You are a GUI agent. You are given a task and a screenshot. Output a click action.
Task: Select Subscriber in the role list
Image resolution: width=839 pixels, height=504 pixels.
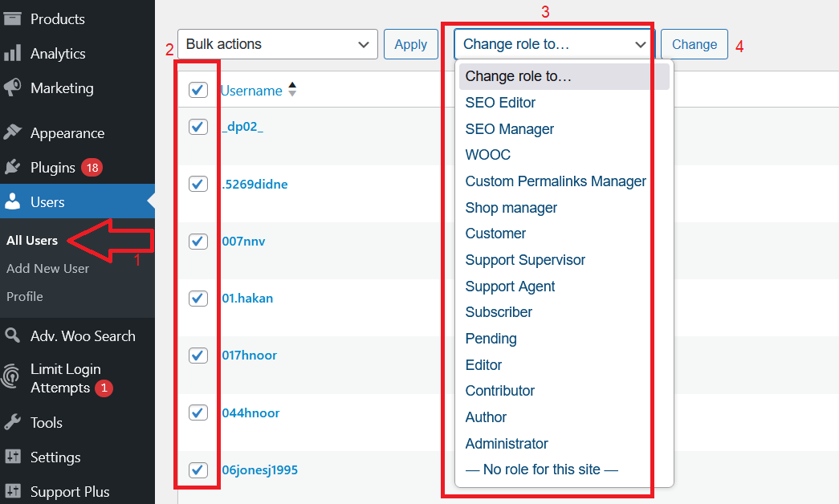coord(499,312)
